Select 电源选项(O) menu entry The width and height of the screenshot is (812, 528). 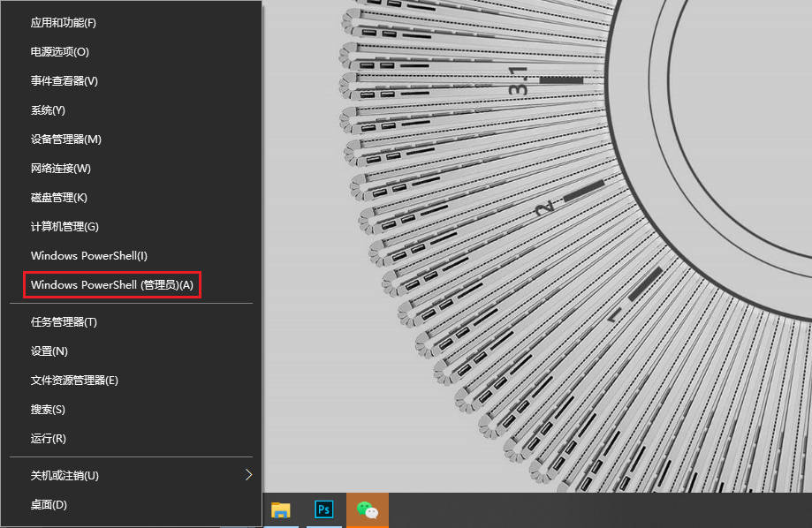[131, 52]
